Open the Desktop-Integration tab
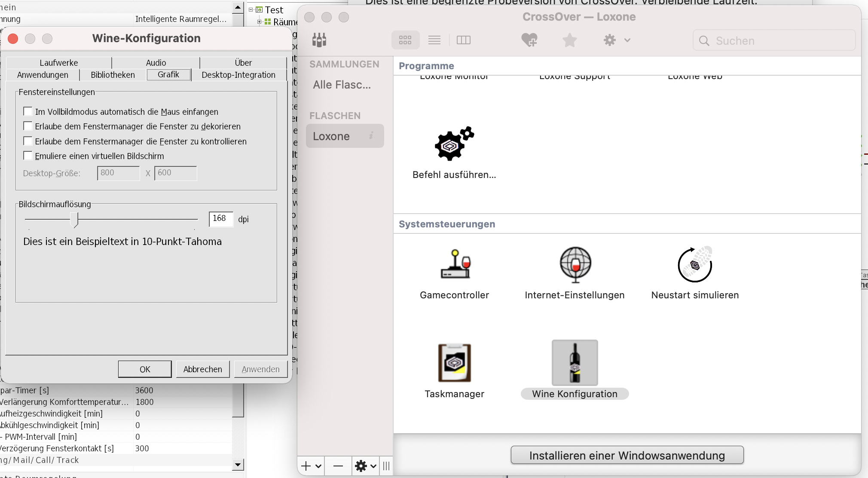 [238, 75]
